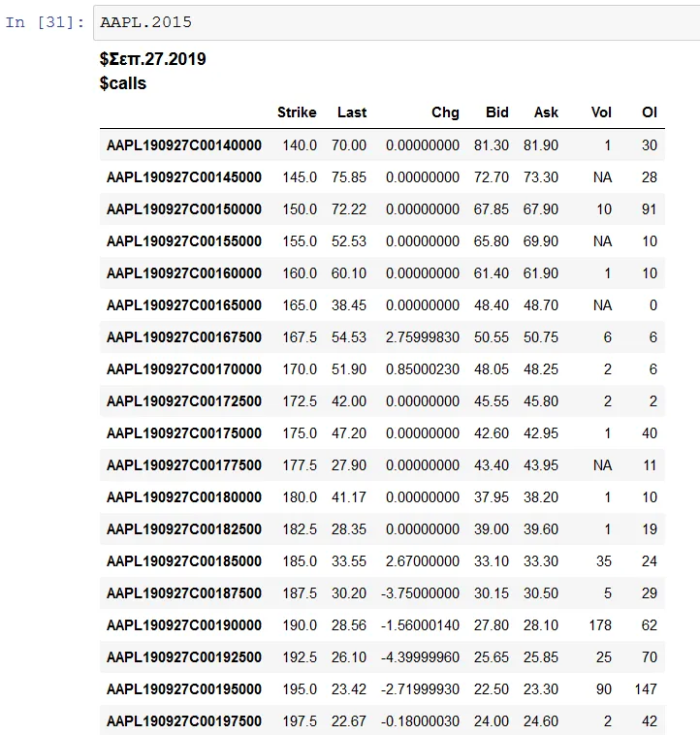
Task: Select row label AAPL190927C00172500
Action: (x=184, y=401)
